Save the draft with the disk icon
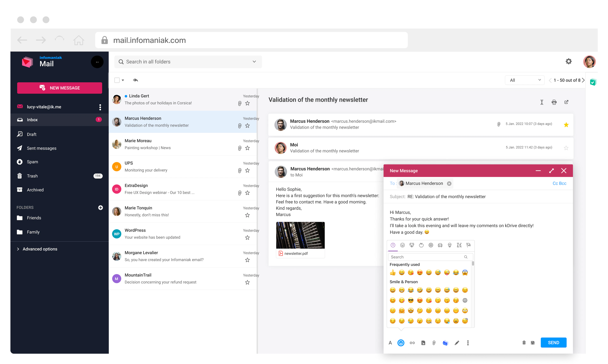Screen dimensions: 608x364 click(x=533, y=343)
